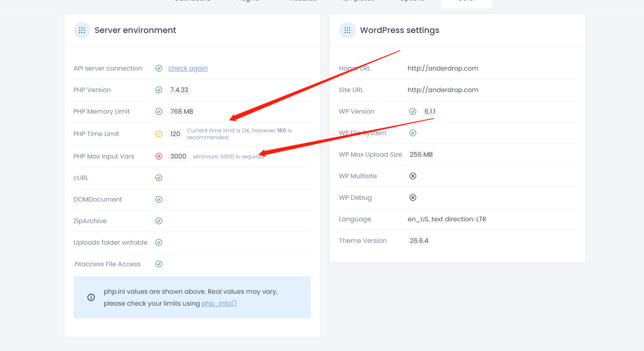
Task: Click the 'WordPress settings' heading
Action: [400, 30]
